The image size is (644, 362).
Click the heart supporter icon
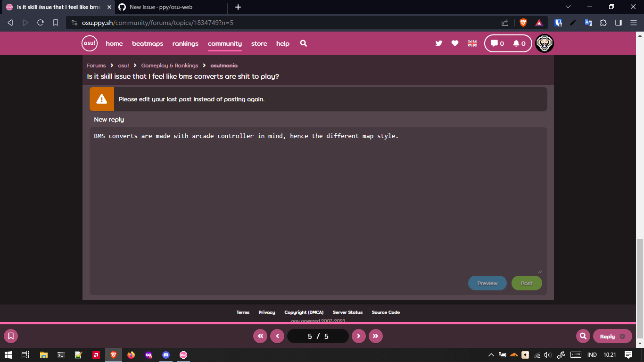click(454, 43)
